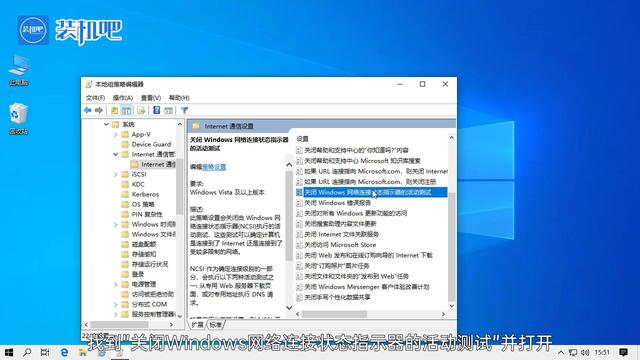Select 关闭 Windows 错误报告 policy
Screen dimensions: 640x360
pos(334,203)
